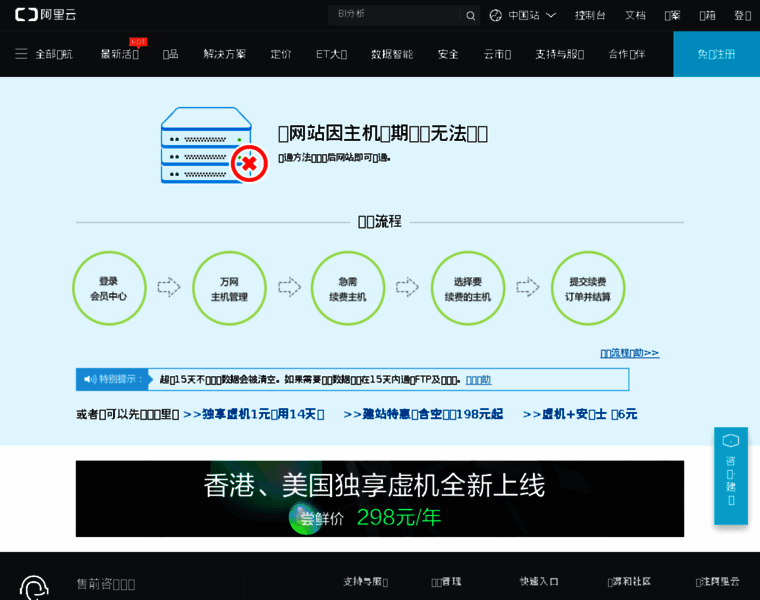Image resolution: width=760 pixels, height=600 pixels.
Task: Click the 提交续费订单并结算 step circle
Action: (588, 288)
